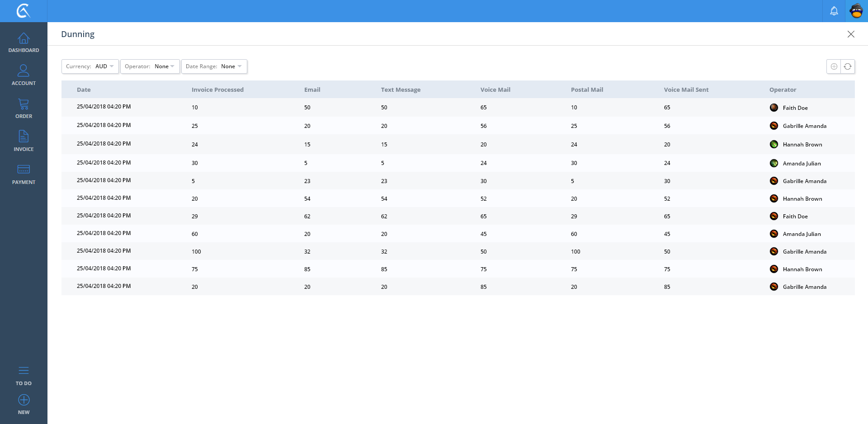Expand the Currency AUD dropdown

tap(90, 66)
